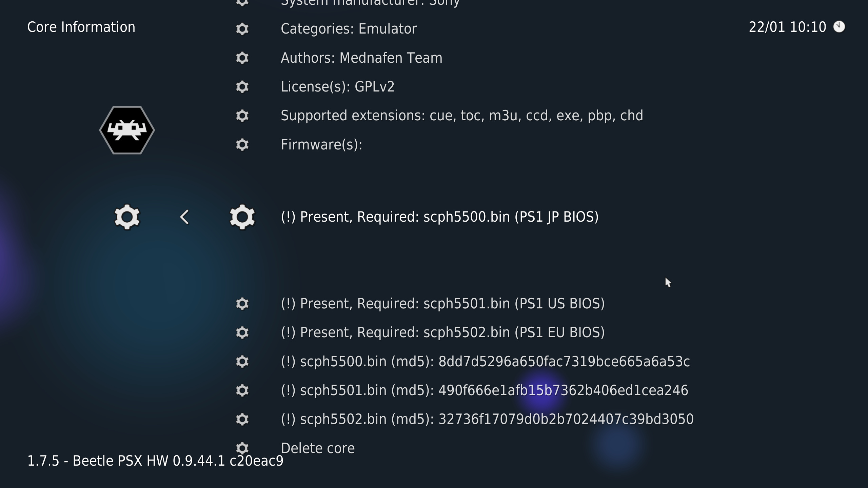Click settings gear next to scph5501.bin firmware
Image resolution: width=868 pixels, height=488 pixels.
coord(242,303)
